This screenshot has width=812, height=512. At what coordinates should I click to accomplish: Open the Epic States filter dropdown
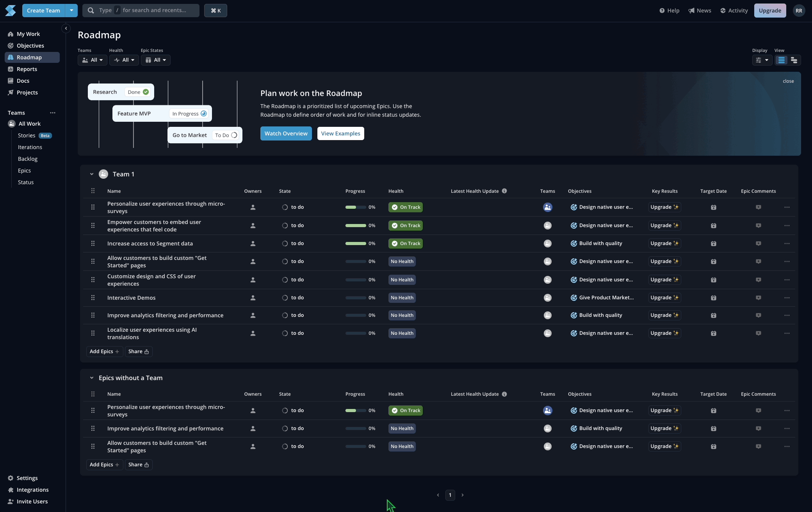point(156,60)
